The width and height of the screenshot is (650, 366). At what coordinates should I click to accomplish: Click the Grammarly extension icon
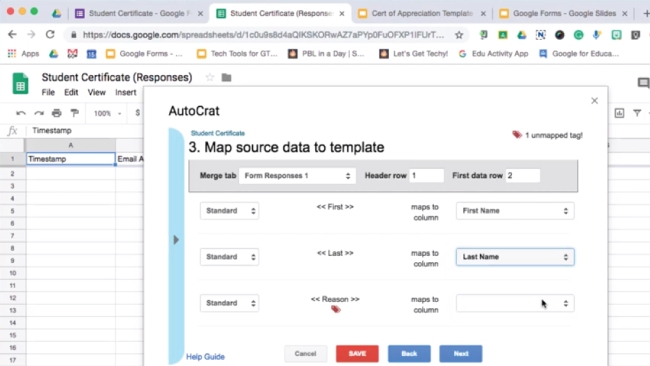[578, 35]
